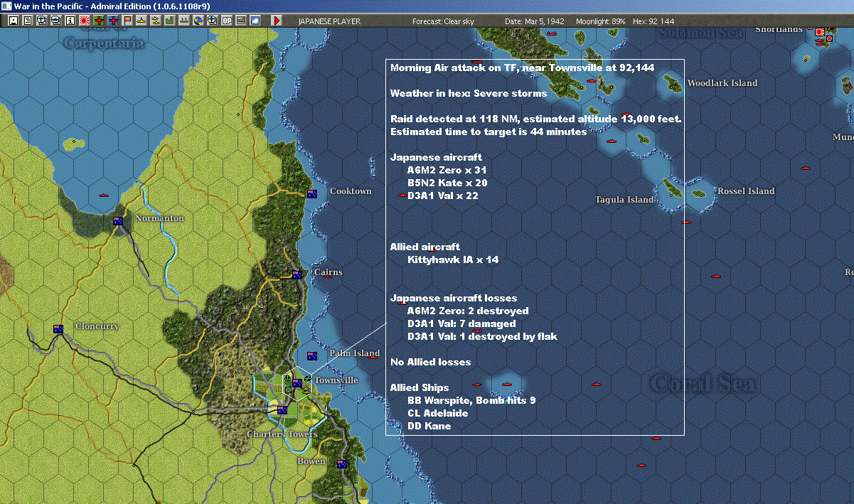
Task: Select the Normanton base flag
Action: pos(118,221)
